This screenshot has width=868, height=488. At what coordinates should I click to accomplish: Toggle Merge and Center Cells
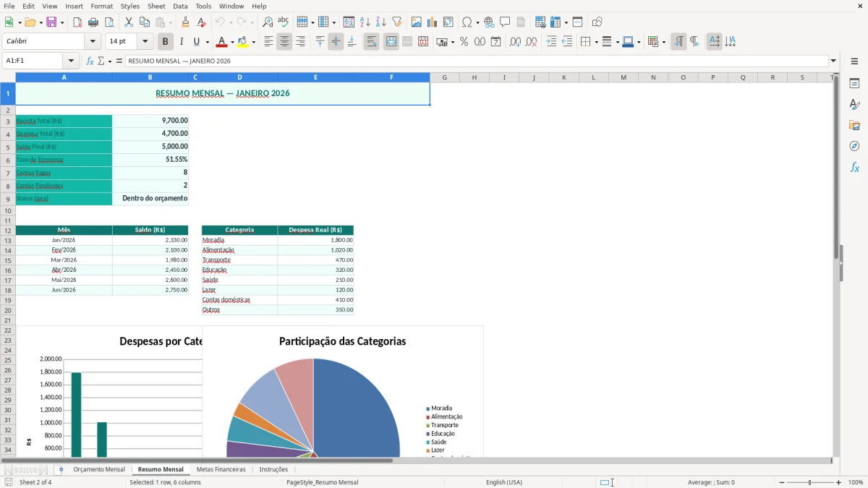[x=391, y=42]
